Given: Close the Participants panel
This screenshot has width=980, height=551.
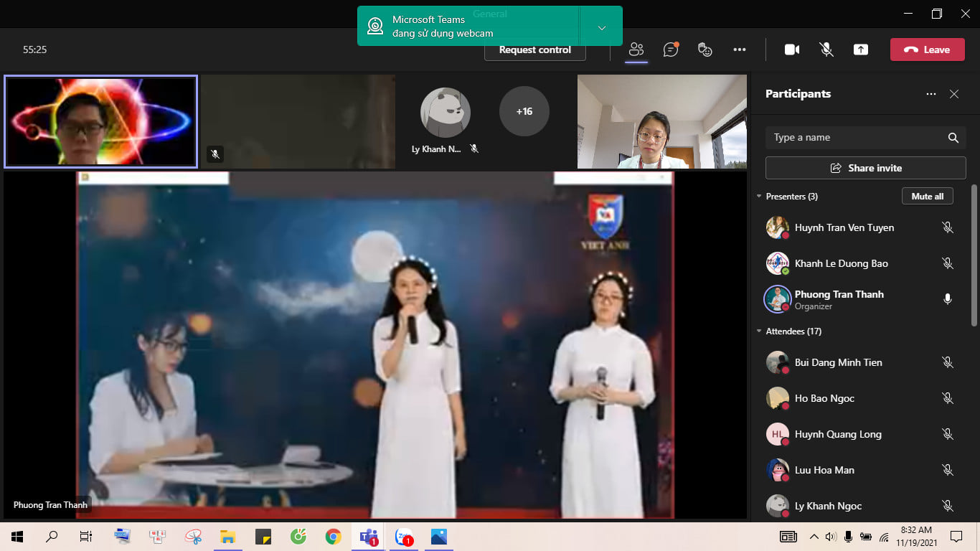Looking at the screenshot, I should pyautogui.click(x=954, y=94).
